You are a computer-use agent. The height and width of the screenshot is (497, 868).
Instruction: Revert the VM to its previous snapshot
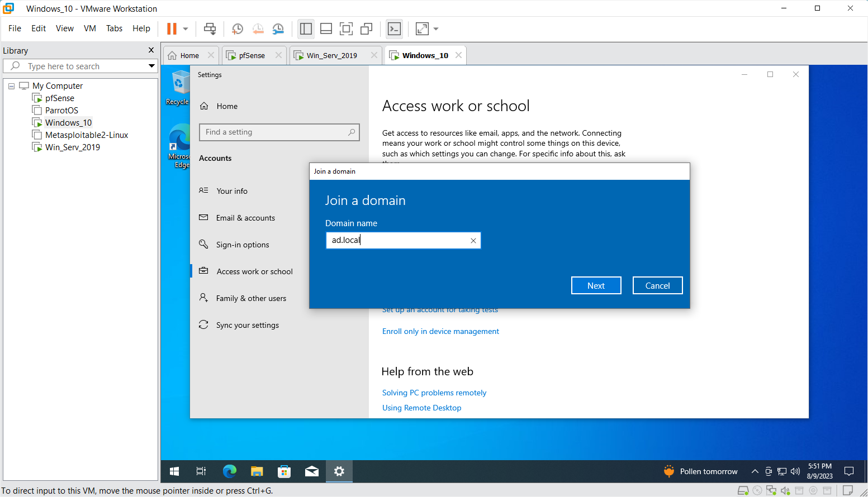(x=258, y=29)
